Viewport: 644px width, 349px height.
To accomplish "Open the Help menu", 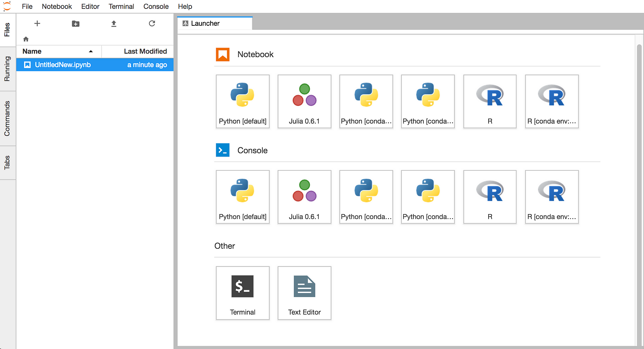I will pos(185,6).
